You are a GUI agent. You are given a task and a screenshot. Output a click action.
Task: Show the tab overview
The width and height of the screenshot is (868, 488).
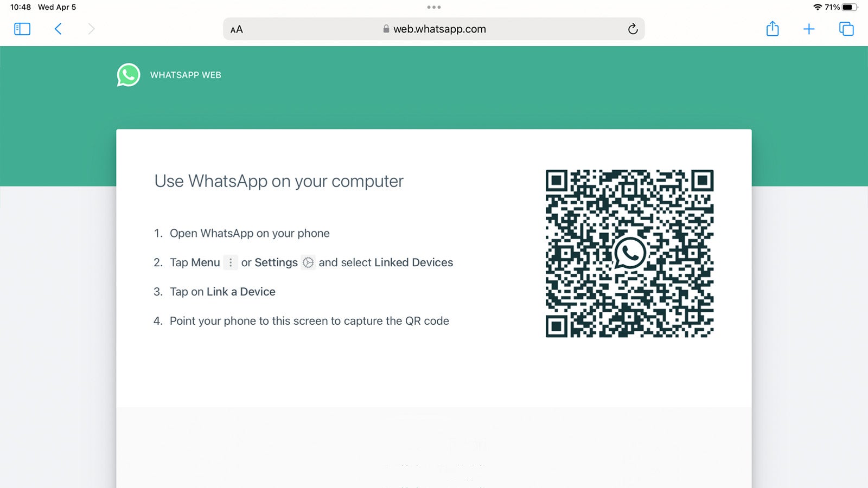click(846, 29)
